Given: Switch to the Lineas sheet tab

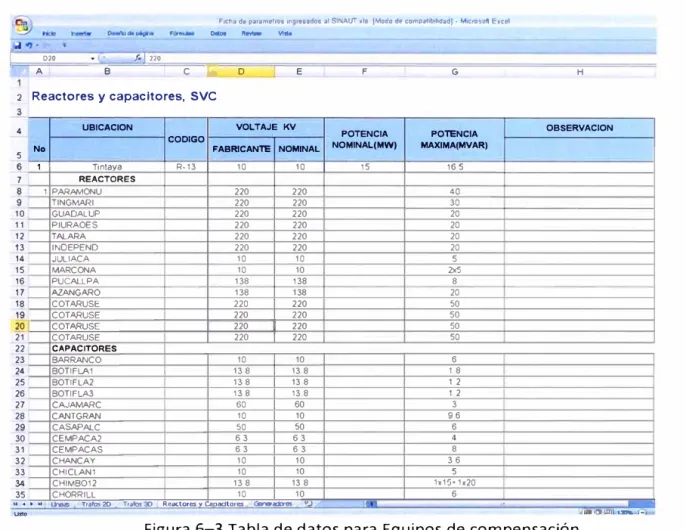Looking at the screenshot, I should coord(60,504).
